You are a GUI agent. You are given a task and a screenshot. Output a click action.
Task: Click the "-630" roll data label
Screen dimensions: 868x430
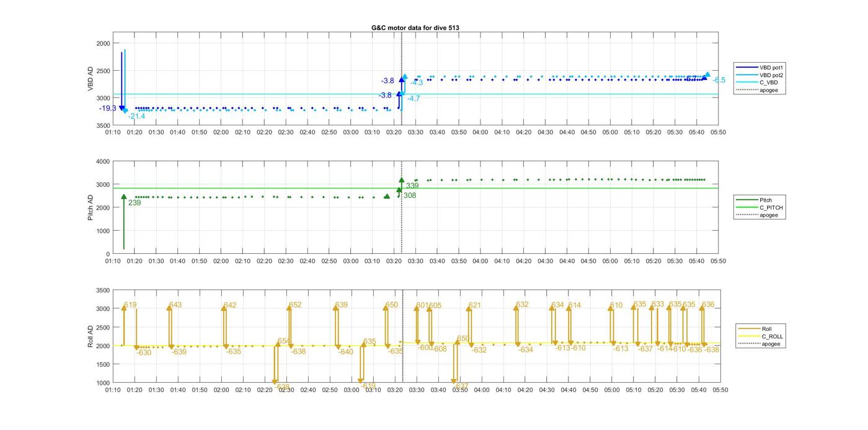pyautogui.click(x=143, y=352)
